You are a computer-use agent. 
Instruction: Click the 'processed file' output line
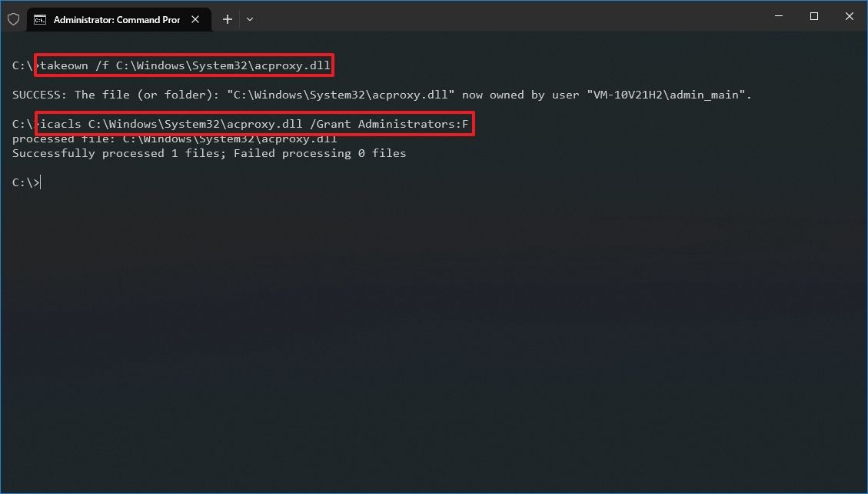pos(175,139)
